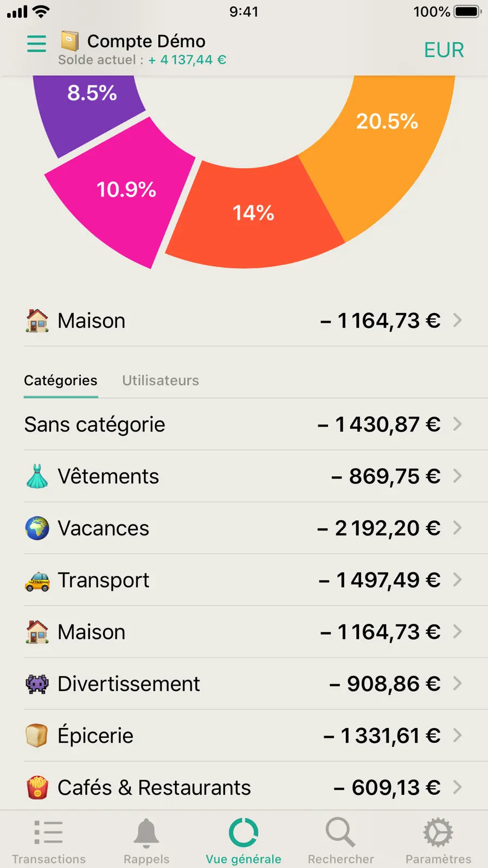Tap the Transport taxi icon
Viewport: 488px width, 868px height.
37,580
